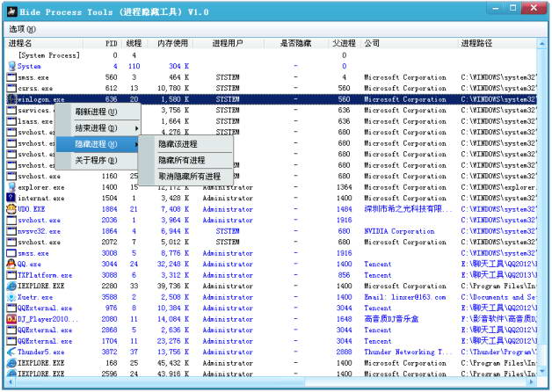Image resolution: width=552 pixels, height=392 pixels.
Task: Click the svchost.exe icon with PID 2036
Action: click(x=11, y=221)
